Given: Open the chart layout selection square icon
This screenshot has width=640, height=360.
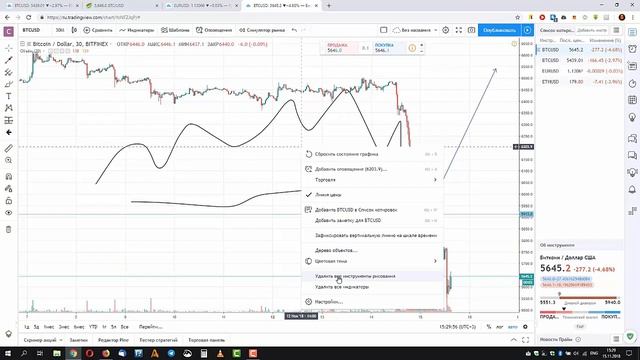Looking at the screenshot, I should (384, 30).
